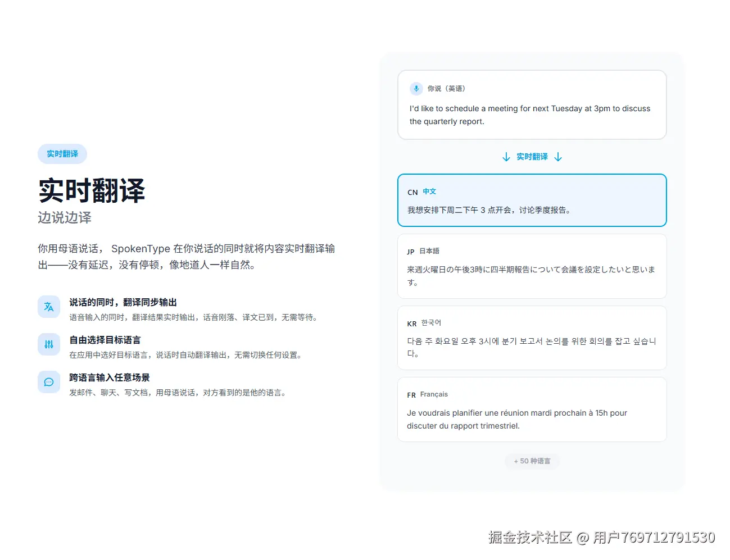Click the KR badge on the Korean card
The height and width of the screenshot is (560, 730).
pos(411,324)
